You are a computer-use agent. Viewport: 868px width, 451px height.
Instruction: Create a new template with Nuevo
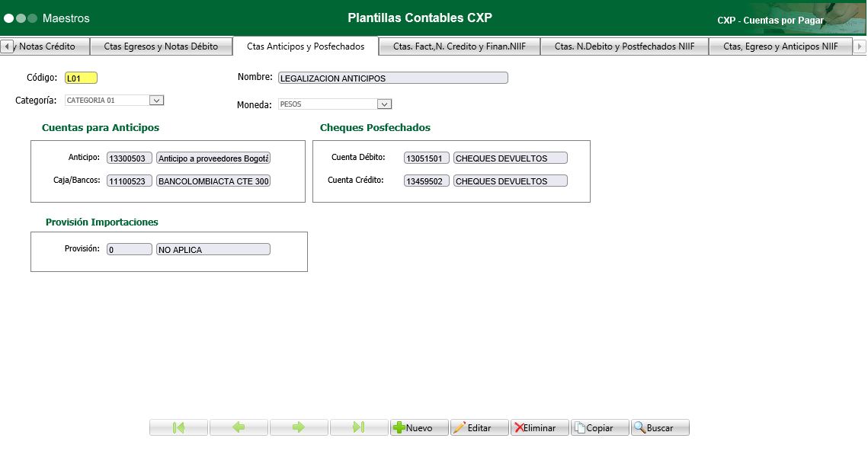click(419, 427)
